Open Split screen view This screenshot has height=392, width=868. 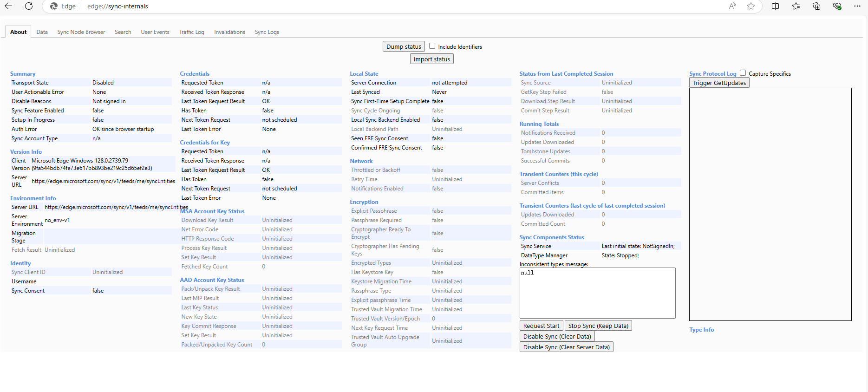pyautogui.click(x=775, y=6)
